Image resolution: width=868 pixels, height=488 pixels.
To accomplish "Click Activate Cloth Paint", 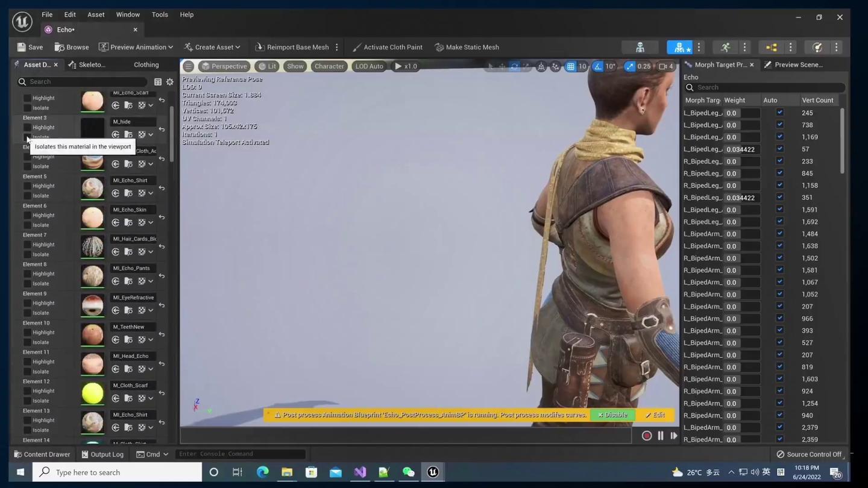I will tap(387, 47).
